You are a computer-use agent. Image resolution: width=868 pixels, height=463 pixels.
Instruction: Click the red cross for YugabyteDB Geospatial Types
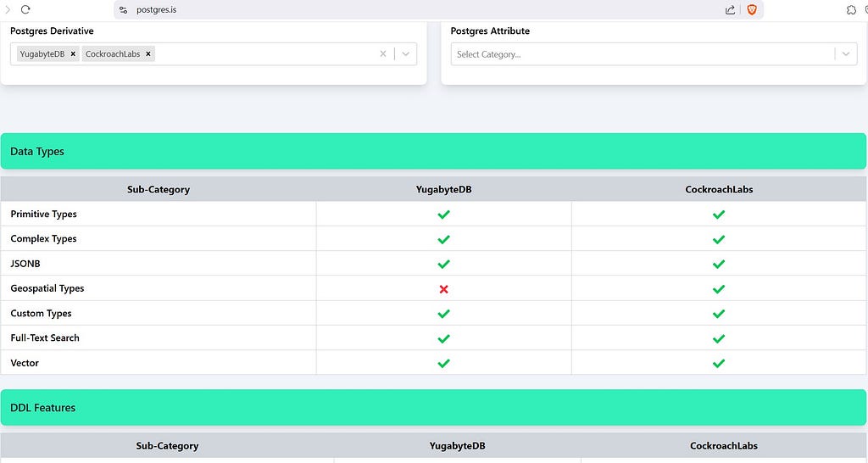(x=443, y=289)
